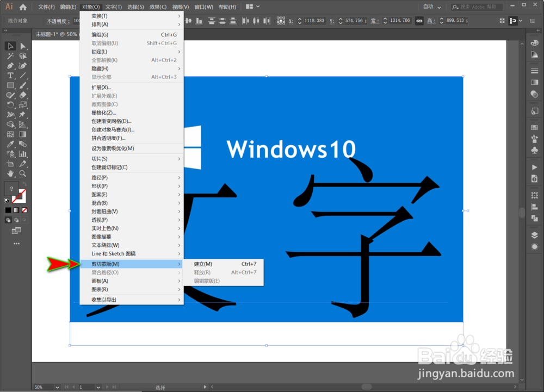Open the 50% zoom level dropdown
This screenshot has width=544, height=392.
(57, 387)
